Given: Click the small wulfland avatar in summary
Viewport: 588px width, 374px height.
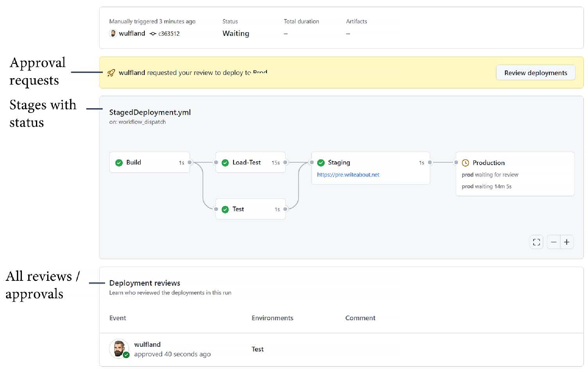Looking at the screenshot, I should click(113, 33).
